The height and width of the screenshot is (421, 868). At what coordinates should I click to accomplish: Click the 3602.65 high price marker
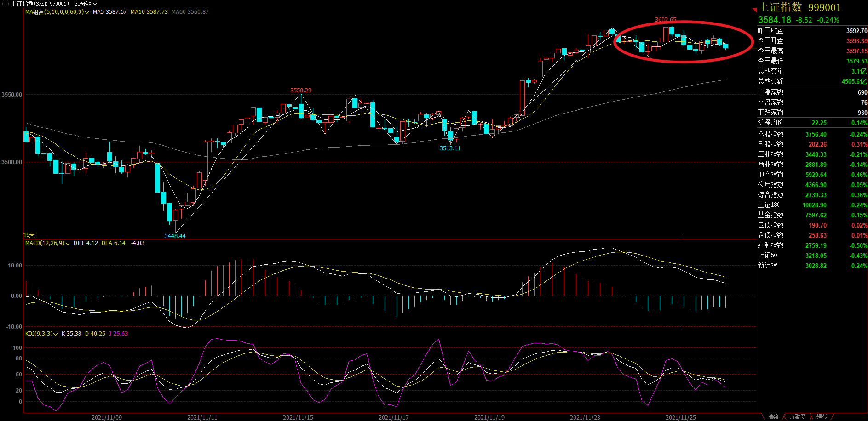665,20
